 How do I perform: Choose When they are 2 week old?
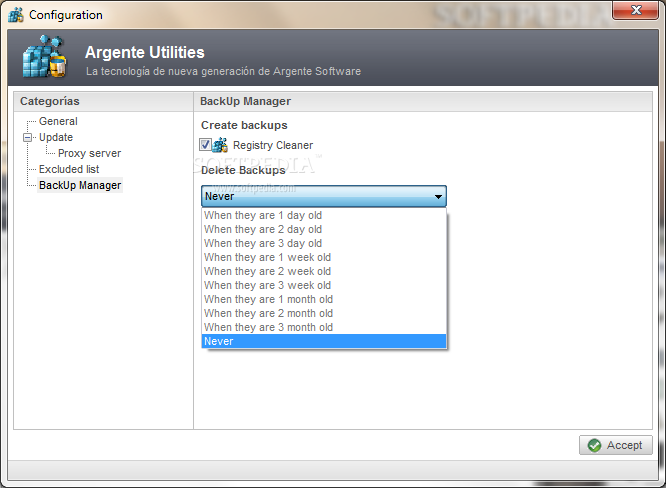point(324,271)
